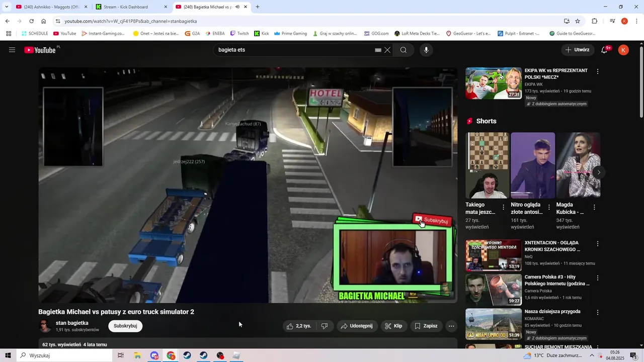Open Task View on the taskbar
The height and width of the screenshot is (362, 644).
pyautogui.click(x=121, y=355)
